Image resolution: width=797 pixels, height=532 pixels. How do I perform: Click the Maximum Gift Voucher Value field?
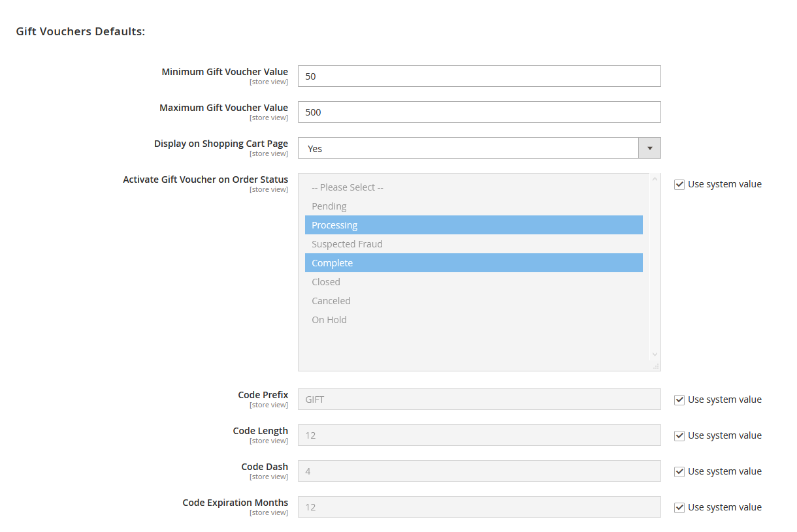pyautogui.click(x=479, y=112)
